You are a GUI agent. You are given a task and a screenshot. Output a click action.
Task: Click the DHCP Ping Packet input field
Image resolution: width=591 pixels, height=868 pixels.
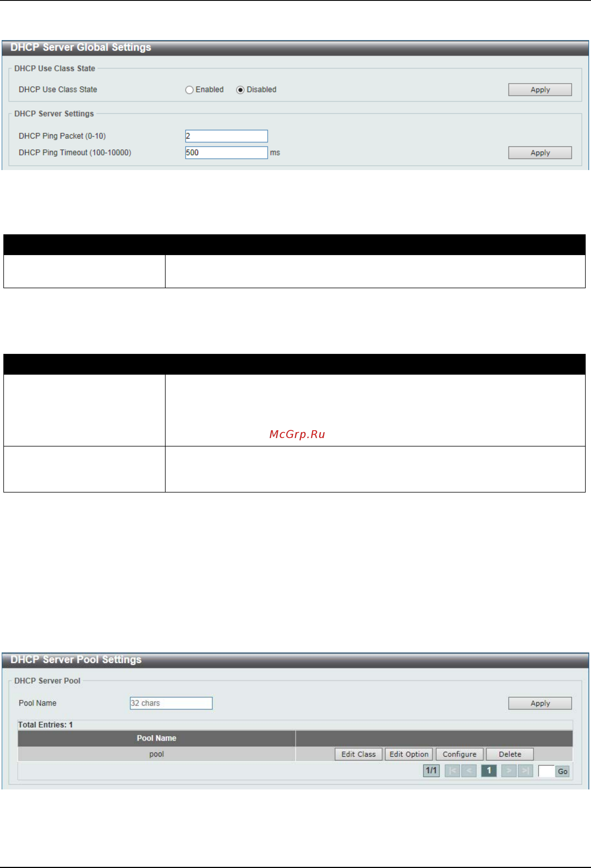[226, 136]
